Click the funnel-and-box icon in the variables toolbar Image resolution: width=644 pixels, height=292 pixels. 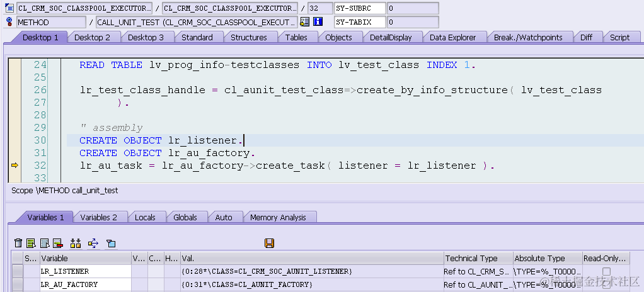(x=110, y=244)
